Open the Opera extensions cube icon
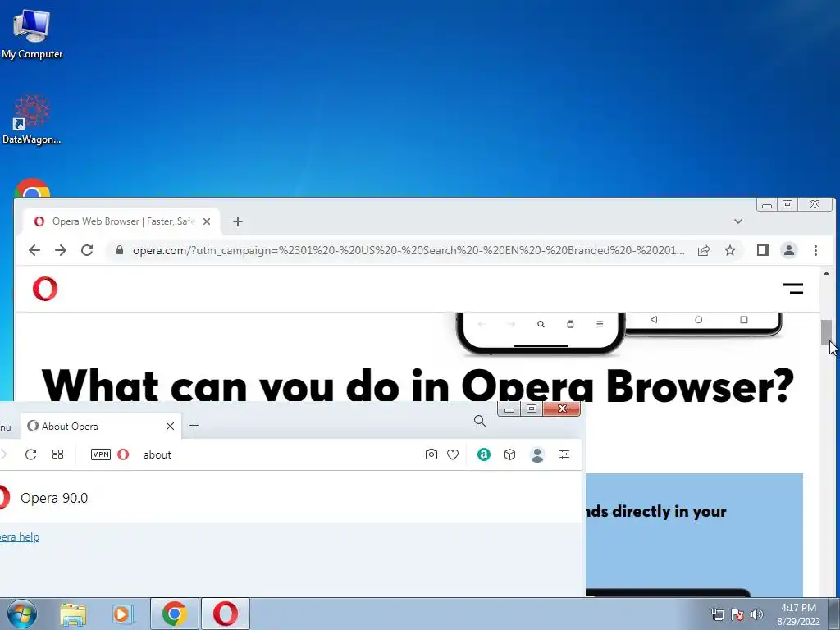 click(x=509, y=454)
